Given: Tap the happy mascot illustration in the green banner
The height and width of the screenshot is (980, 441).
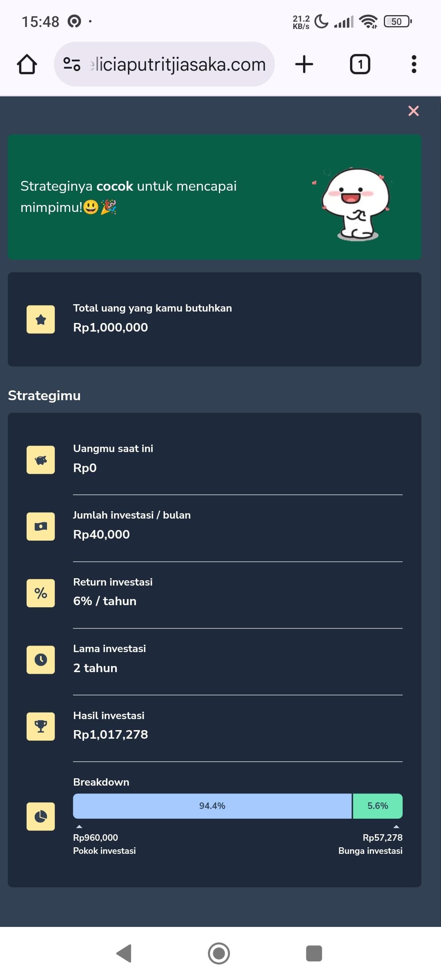Looking at the screenshot, I should 355,202.
